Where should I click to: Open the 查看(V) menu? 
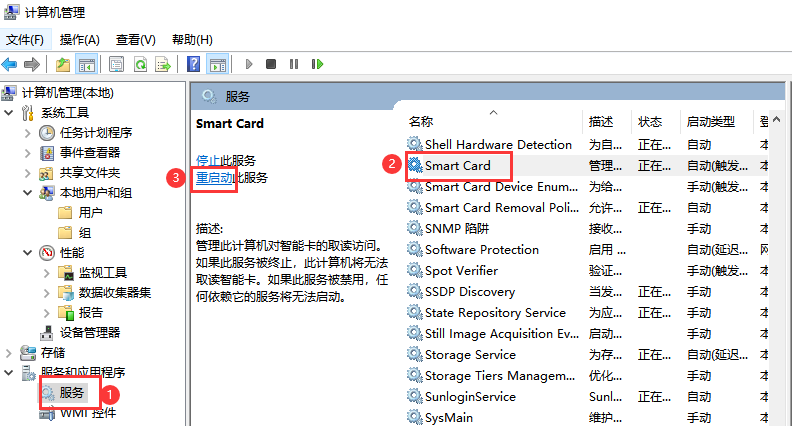(135, 39)
